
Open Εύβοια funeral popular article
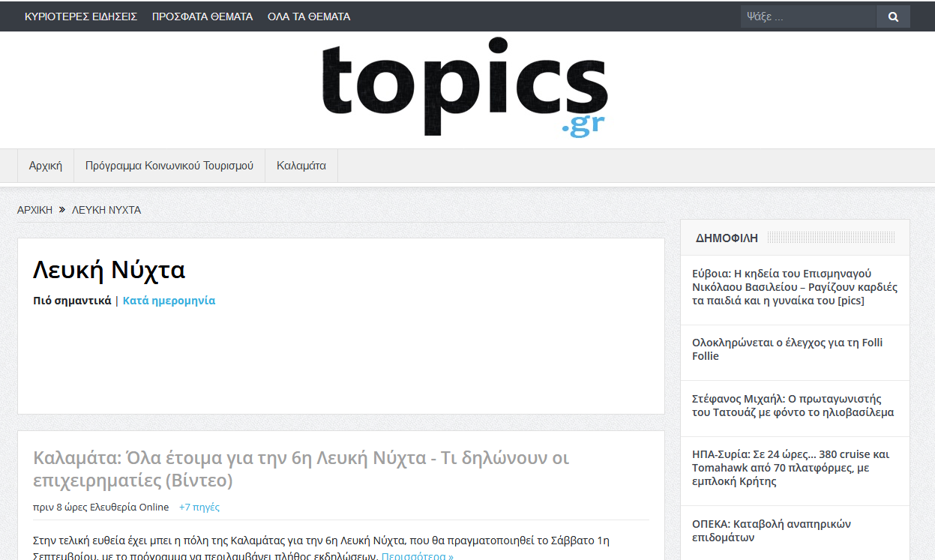point(795,287)
